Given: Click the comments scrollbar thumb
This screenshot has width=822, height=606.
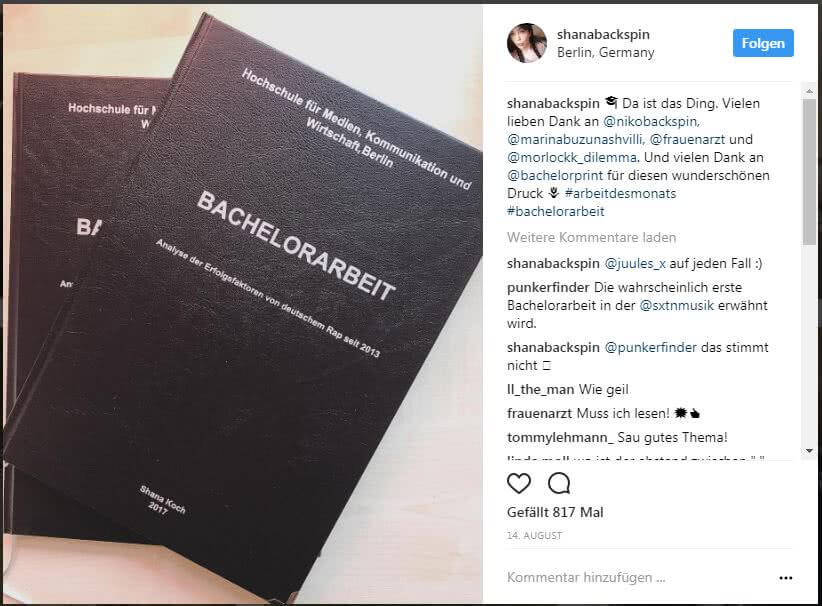Looking at the screenshot, I should pos(809,171).
